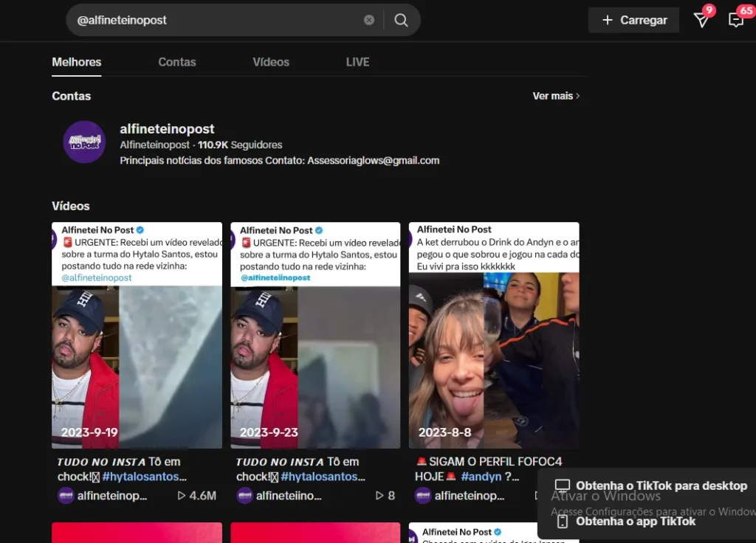The height and width of the screenshot is (543, 756).
Task: Click Obtenha o TikTok para desktop
Action: pyautogui.click(x=661, y=485)
